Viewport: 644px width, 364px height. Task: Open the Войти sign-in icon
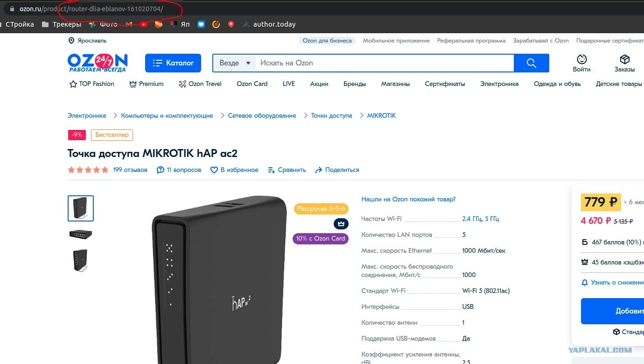click(581, 63)
